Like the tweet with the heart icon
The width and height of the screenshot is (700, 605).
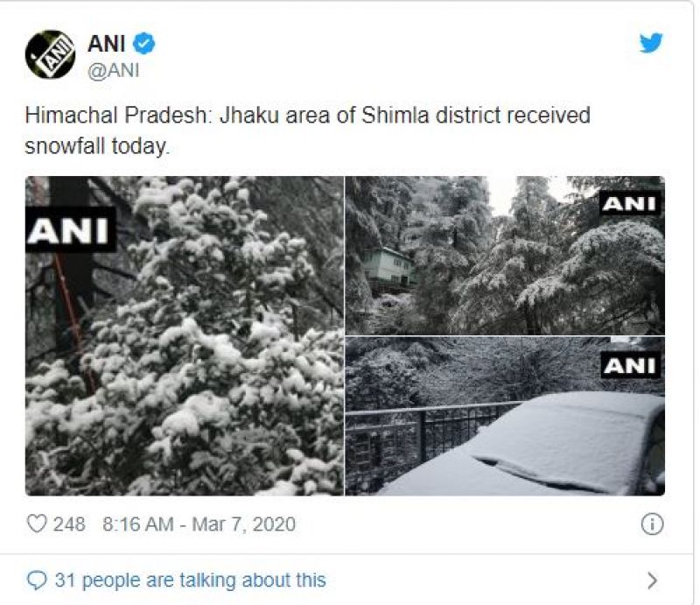[36, 524]
